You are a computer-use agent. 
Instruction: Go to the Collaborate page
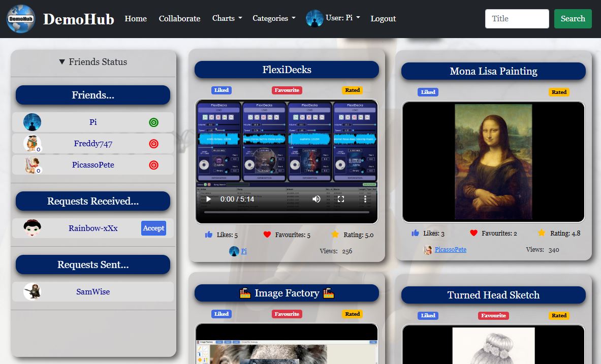click(179, 18)
